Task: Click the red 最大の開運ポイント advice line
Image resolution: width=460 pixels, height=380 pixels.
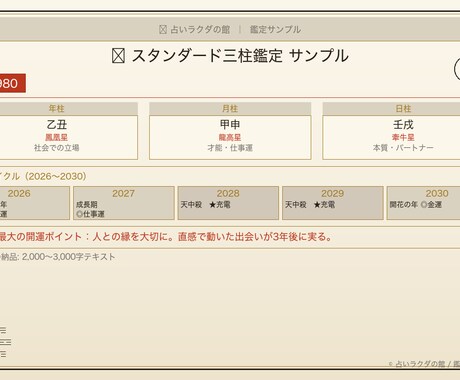Action: (166, 237)
